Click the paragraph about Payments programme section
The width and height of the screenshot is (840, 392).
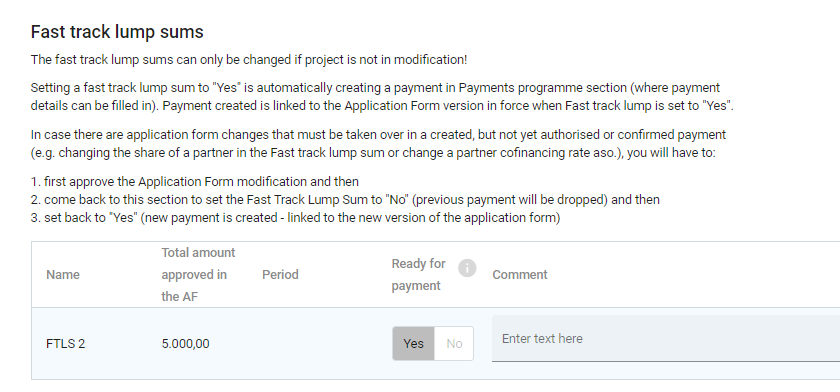click(x=382, y=97)
